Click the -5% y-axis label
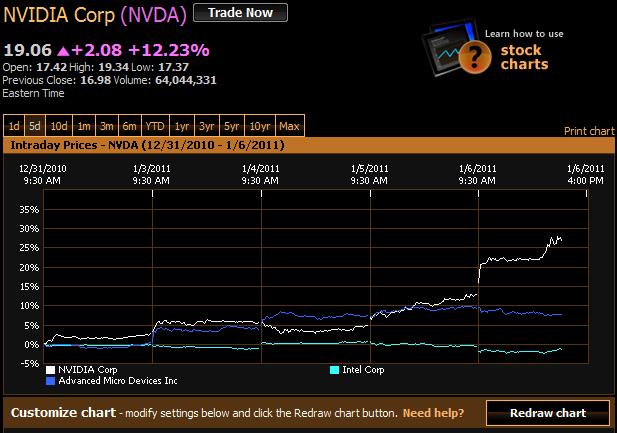Viewport: 617px width, 433px height. point(30,364)
